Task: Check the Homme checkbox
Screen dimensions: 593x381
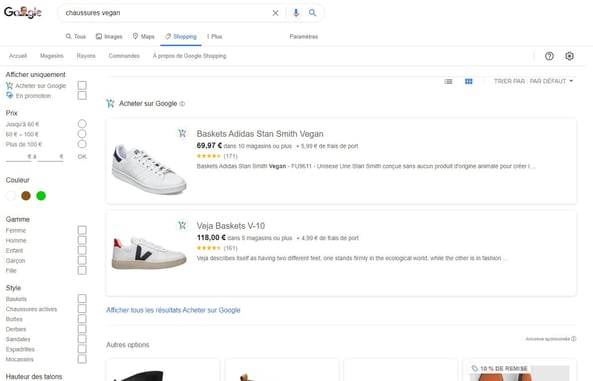Action: click(x=82, y=240)
